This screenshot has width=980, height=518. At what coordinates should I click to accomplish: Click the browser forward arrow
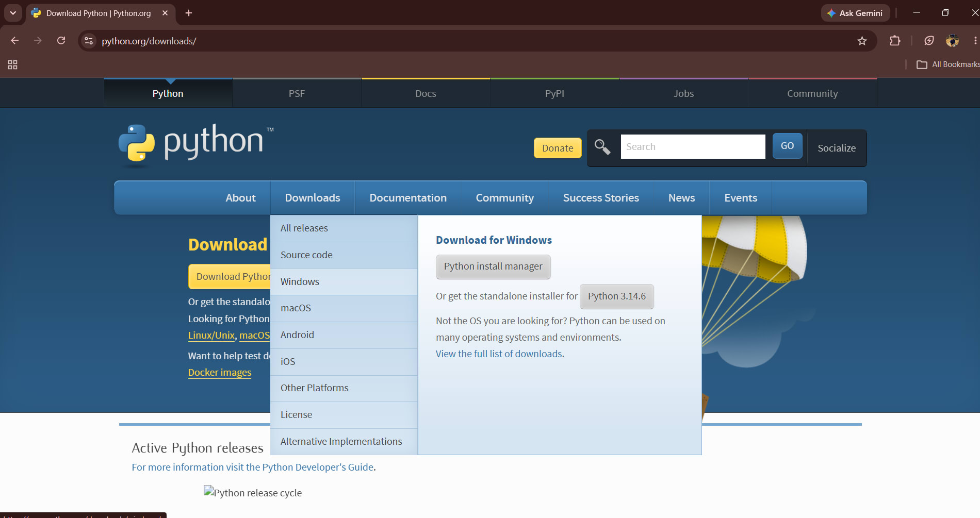38,41
